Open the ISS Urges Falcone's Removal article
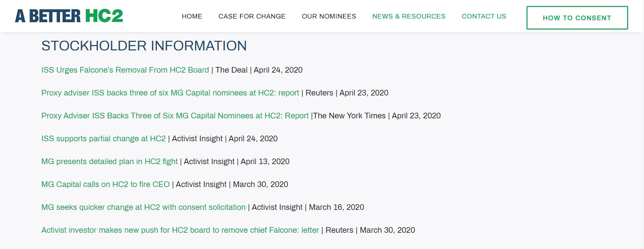 125,70
